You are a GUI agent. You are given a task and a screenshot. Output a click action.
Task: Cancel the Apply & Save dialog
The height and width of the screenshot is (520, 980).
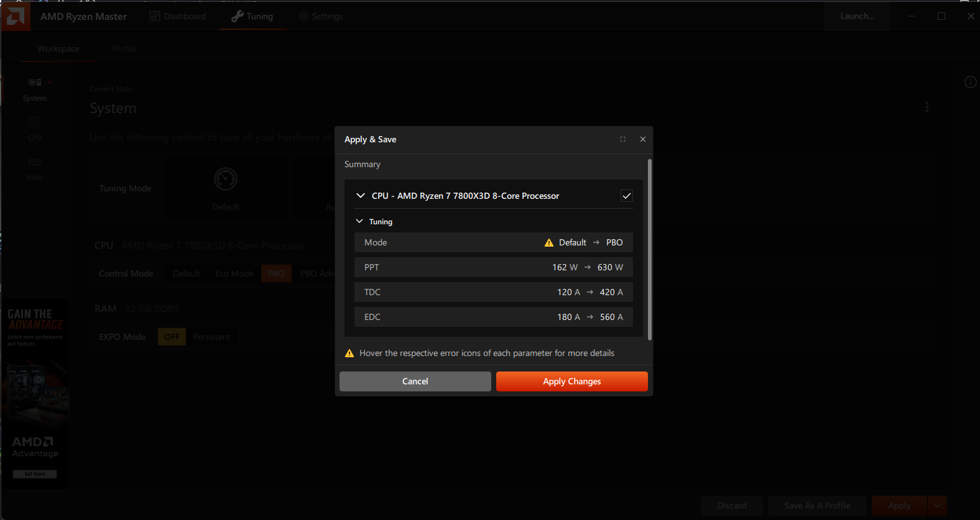415,381
